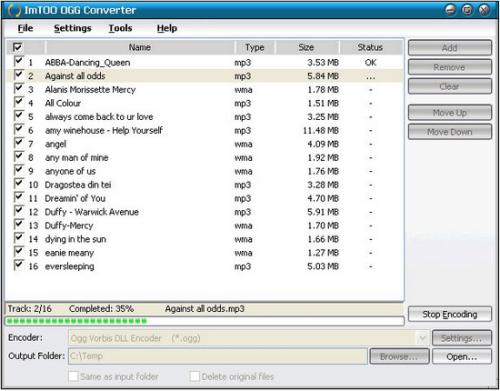
Task: Click the green encoding progress bar
Action: tap(204, 321)
